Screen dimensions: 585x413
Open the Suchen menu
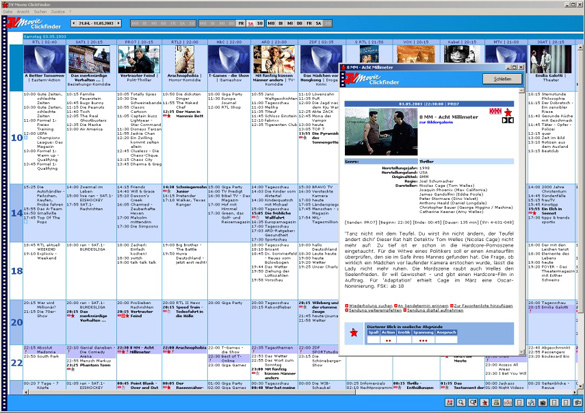coord(40,12)
